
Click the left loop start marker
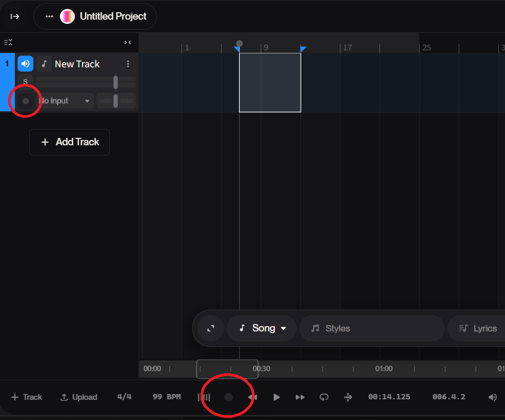(237, 49)
